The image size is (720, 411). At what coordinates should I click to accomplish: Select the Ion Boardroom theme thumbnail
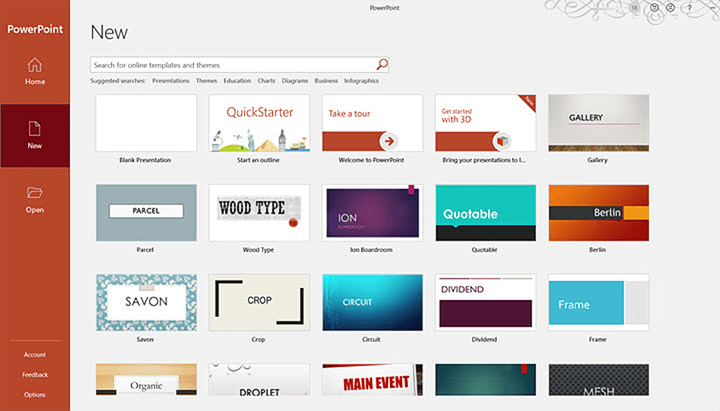372,213
